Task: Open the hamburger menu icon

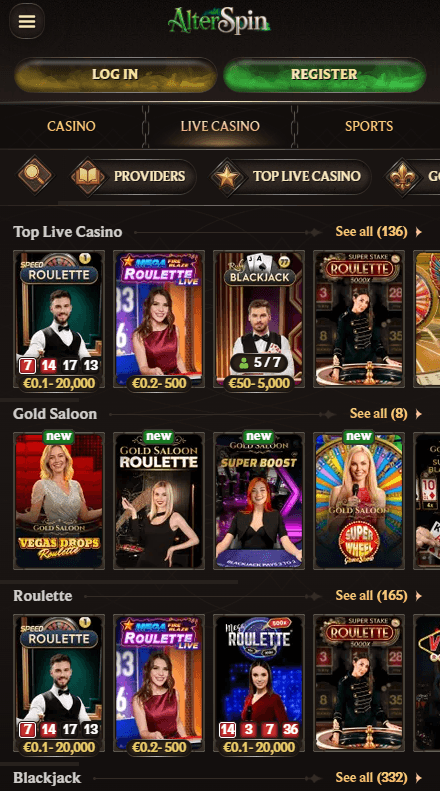Action: tap(27, 21)
